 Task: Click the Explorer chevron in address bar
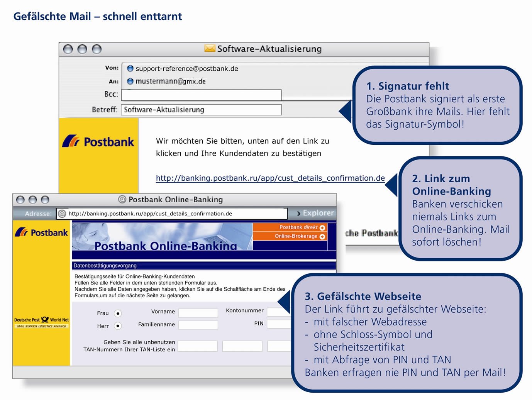coord(298,214)
